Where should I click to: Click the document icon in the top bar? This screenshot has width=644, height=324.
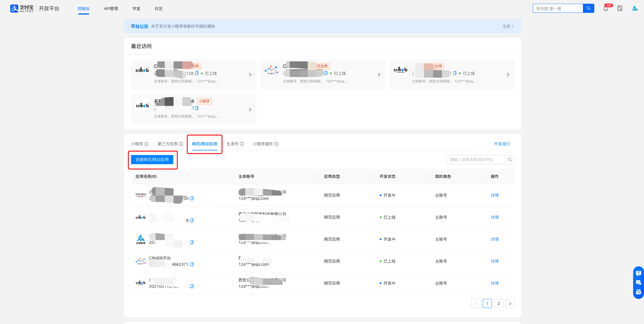(x=620, y=9)
